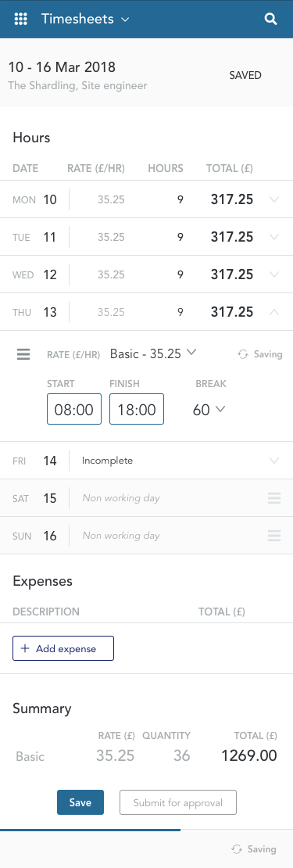293x868 pixels.
Task: Click the Save button
Action: click(x=80, y=802)
